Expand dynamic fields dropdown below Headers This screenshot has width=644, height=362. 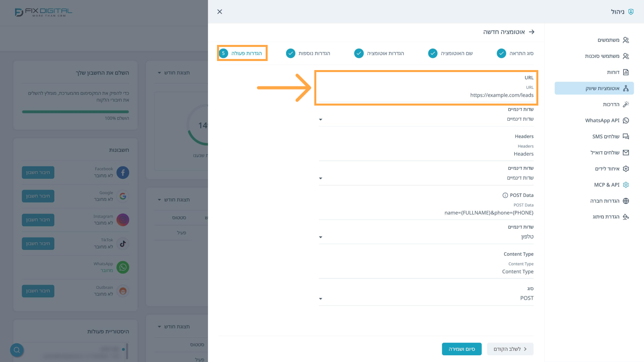[426, 178]
